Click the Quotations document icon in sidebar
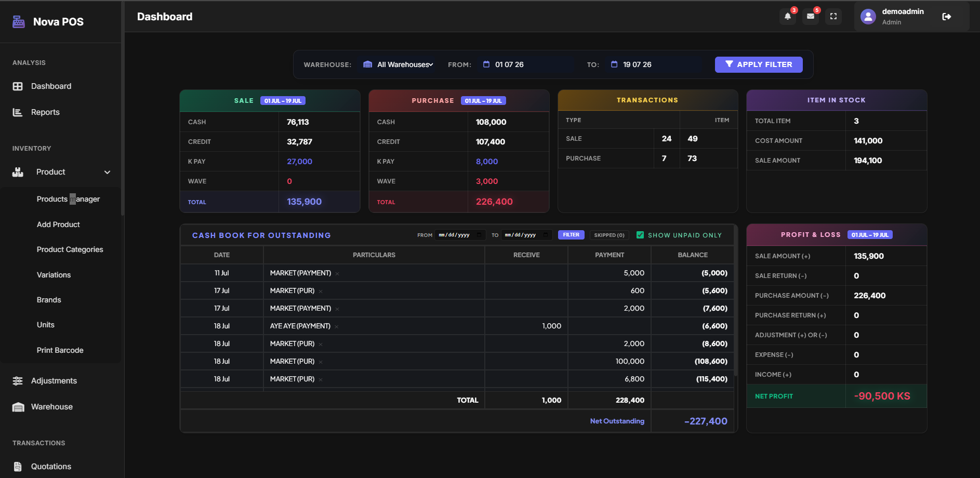 tap(18, 467)
